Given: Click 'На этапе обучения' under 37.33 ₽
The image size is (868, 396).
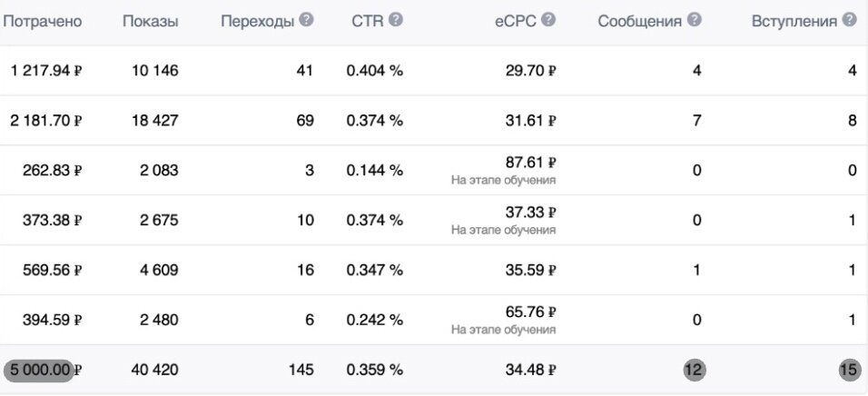Looking at the screenshot, I should click(x=503, y=230).
